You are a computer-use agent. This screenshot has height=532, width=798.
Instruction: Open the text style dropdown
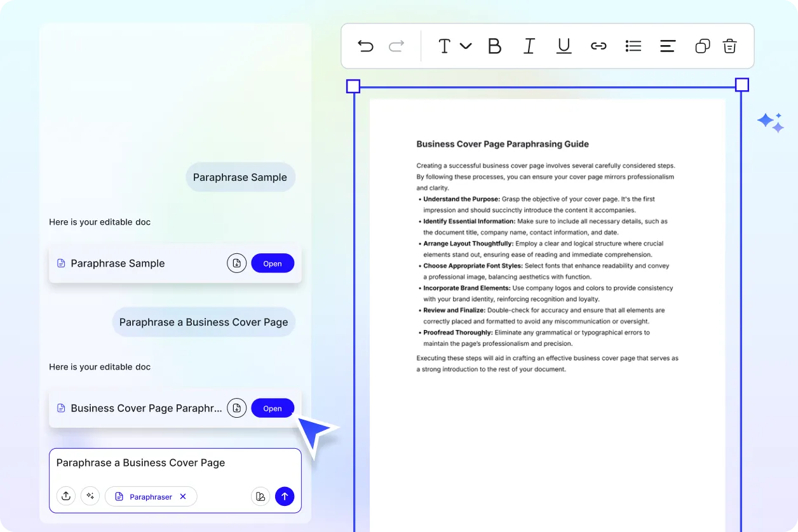coord(454,46)
